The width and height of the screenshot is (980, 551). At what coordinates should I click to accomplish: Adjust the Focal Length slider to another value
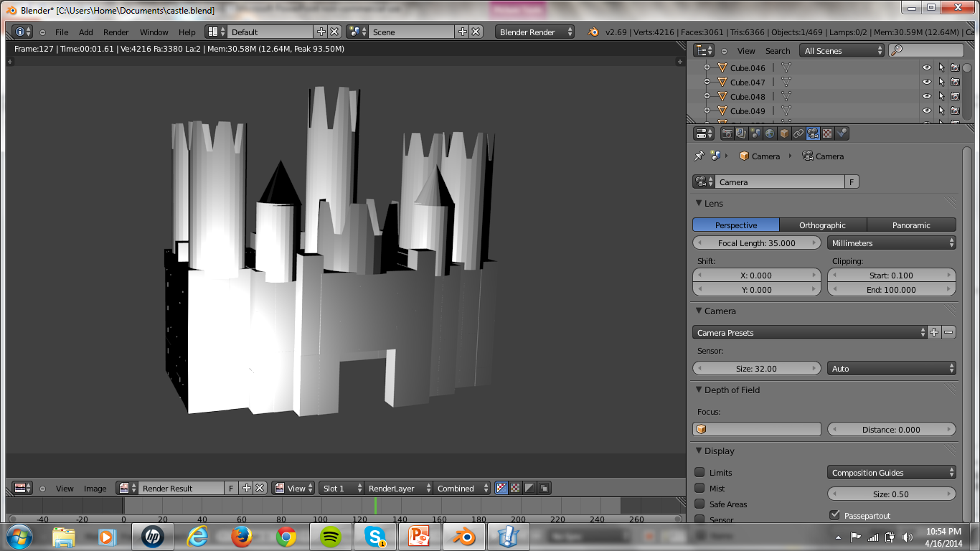[x=756, y=242]
